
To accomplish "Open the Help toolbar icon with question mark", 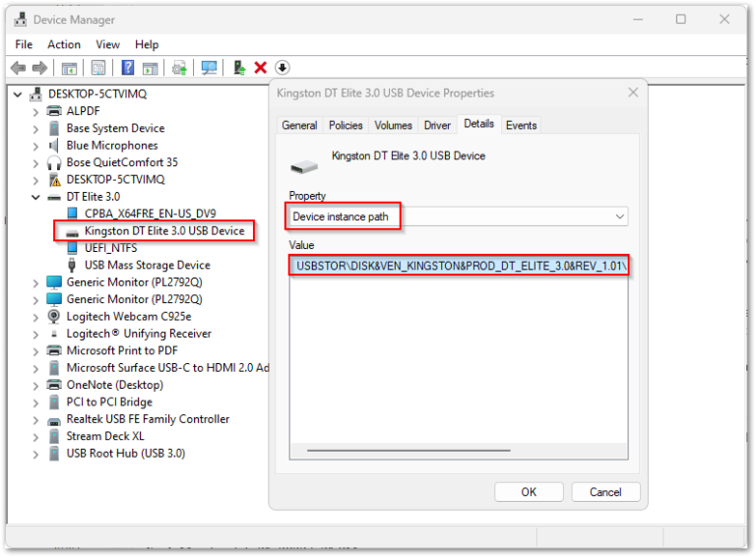I will (x=128, y=68).
